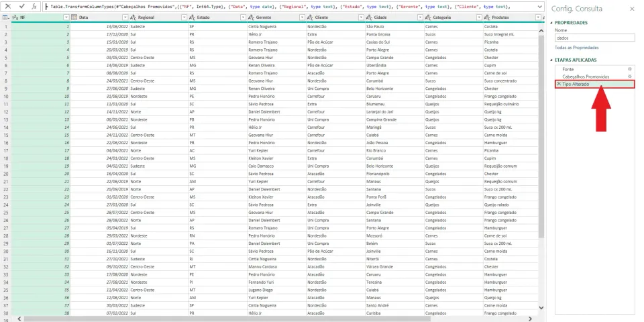Click the Uberlândia city cell
Image resolution: width=644 pixels, height=322 pixels.
point(394,65)
